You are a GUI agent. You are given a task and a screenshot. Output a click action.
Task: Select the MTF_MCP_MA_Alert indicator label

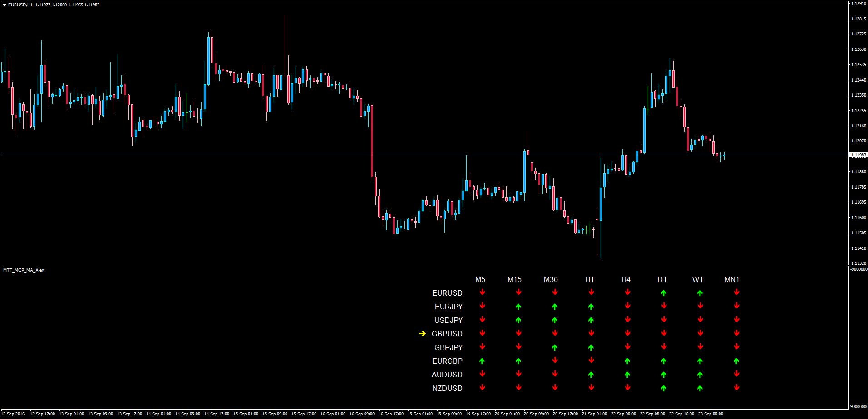[24, 270]
